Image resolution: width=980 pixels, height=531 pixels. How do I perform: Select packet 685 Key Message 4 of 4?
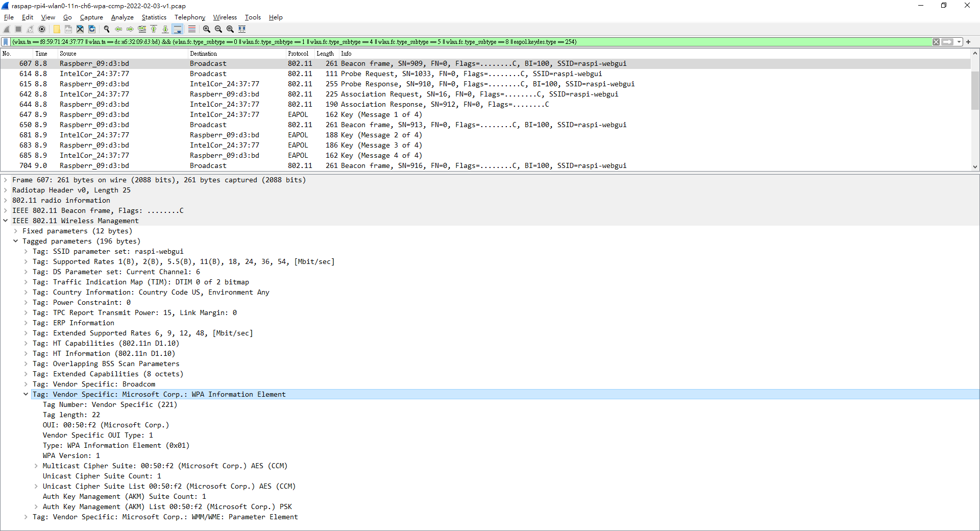(485, 155)
